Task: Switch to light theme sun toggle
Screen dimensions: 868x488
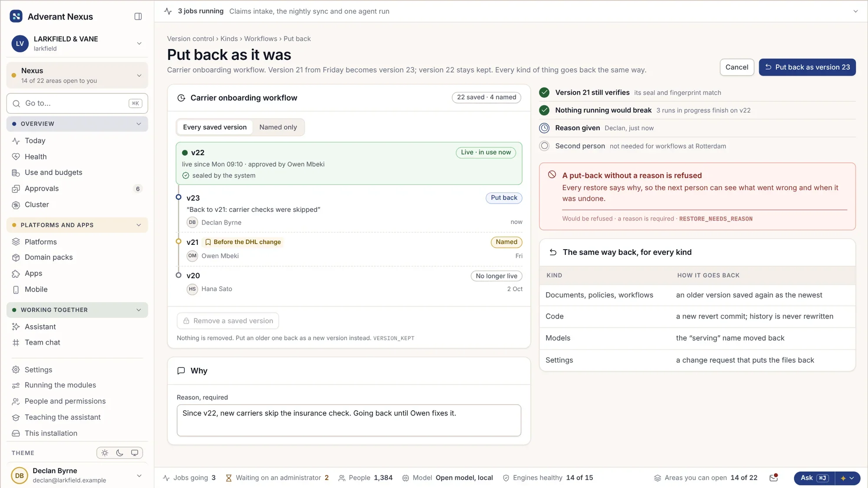Action: 105,453
